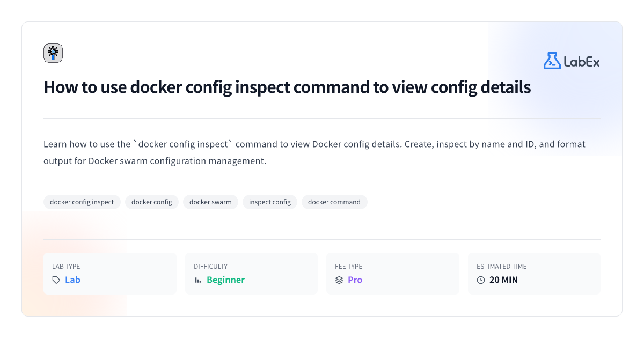Select the docker config inspect tag

[x=82, y=202]
